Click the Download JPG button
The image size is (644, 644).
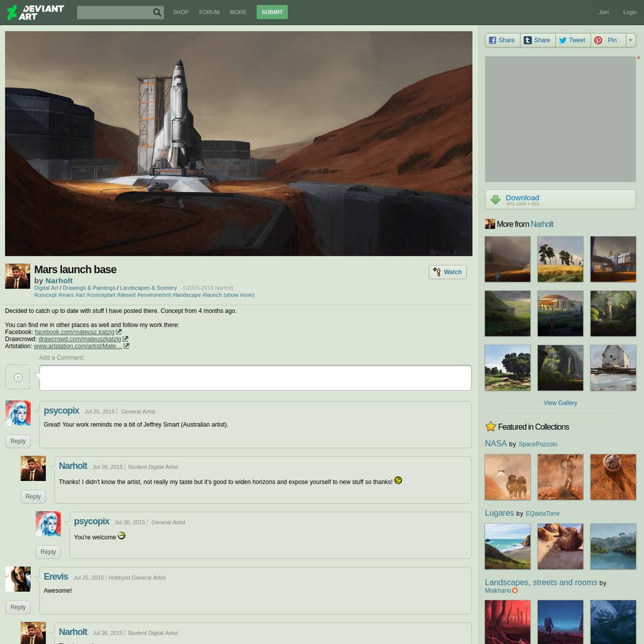click(x=560, y=200)
